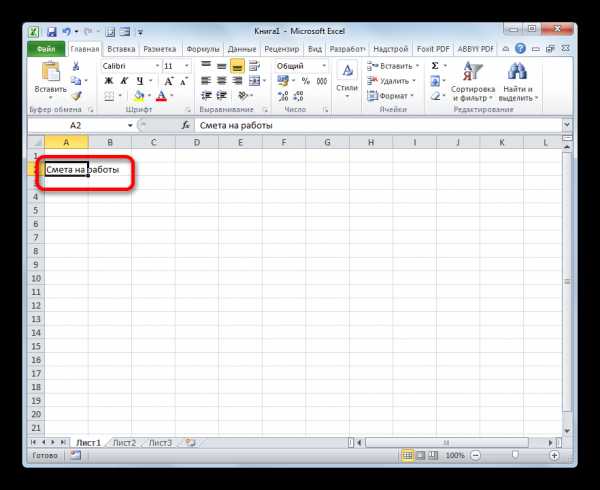
Task: Align text right in cell
Action: pos(237,81)
